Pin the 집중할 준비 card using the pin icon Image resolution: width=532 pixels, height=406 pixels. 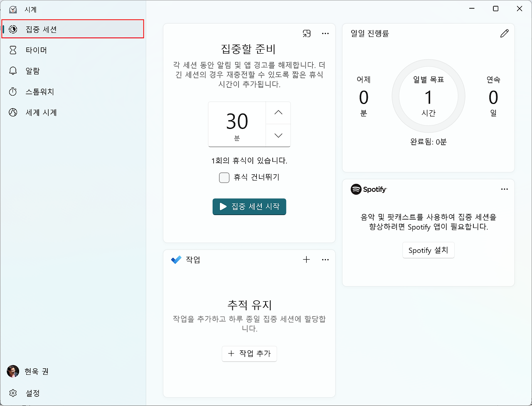[x=307, y=34]
